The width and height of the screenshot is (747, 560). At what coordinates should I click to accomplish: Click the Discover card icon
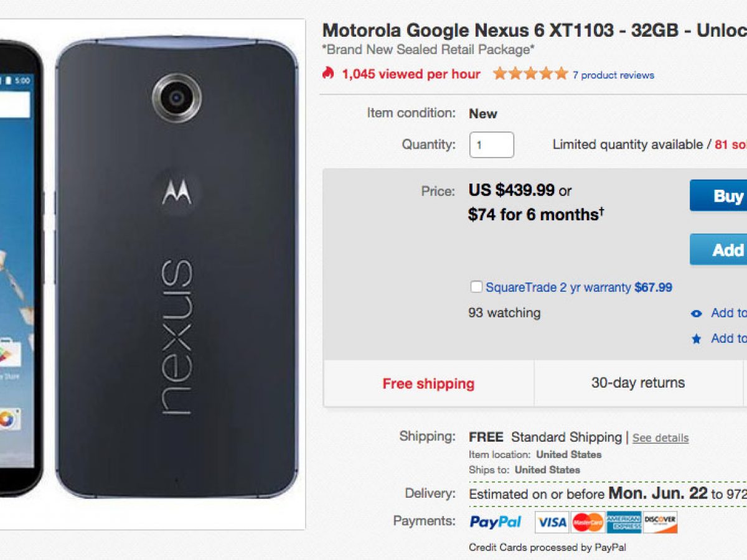(x=661, y=523)
